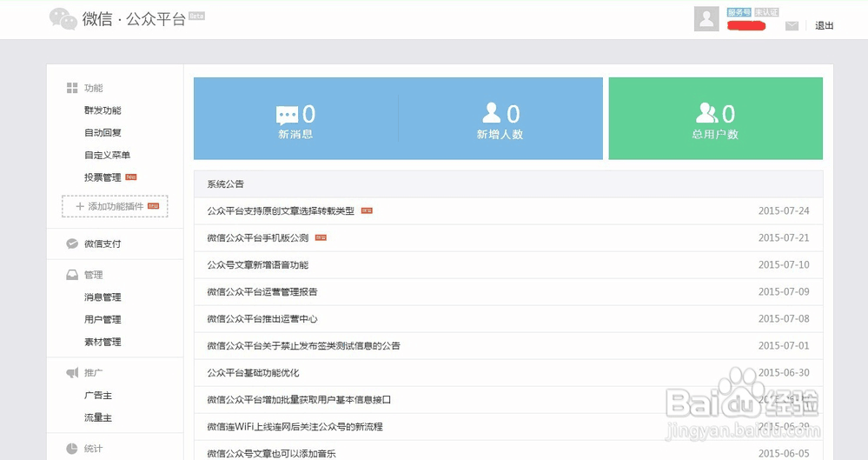Click the 新消息 message bubble icon

[287, 116]
